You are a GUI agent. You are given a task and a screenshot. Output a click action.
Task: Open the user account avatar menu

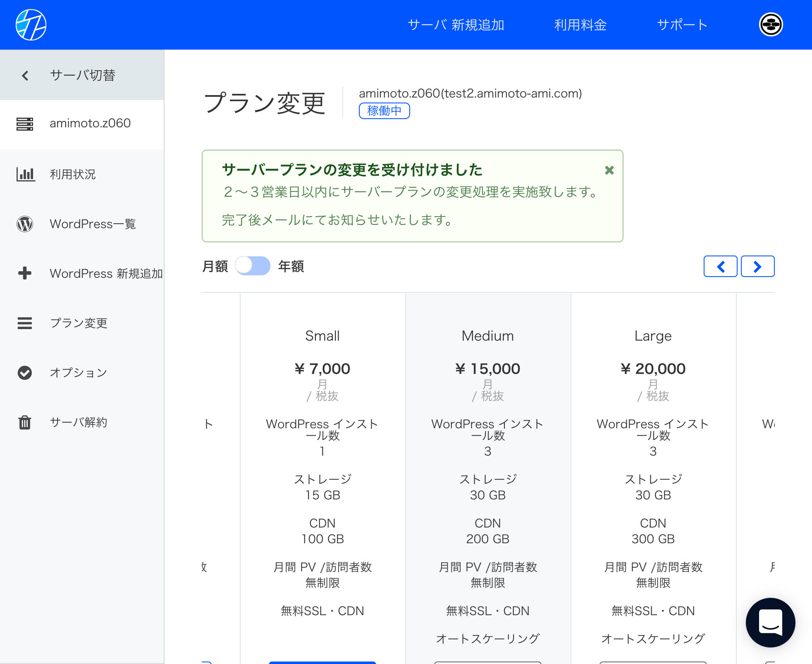pyautogui.click(x=771, y=25)
